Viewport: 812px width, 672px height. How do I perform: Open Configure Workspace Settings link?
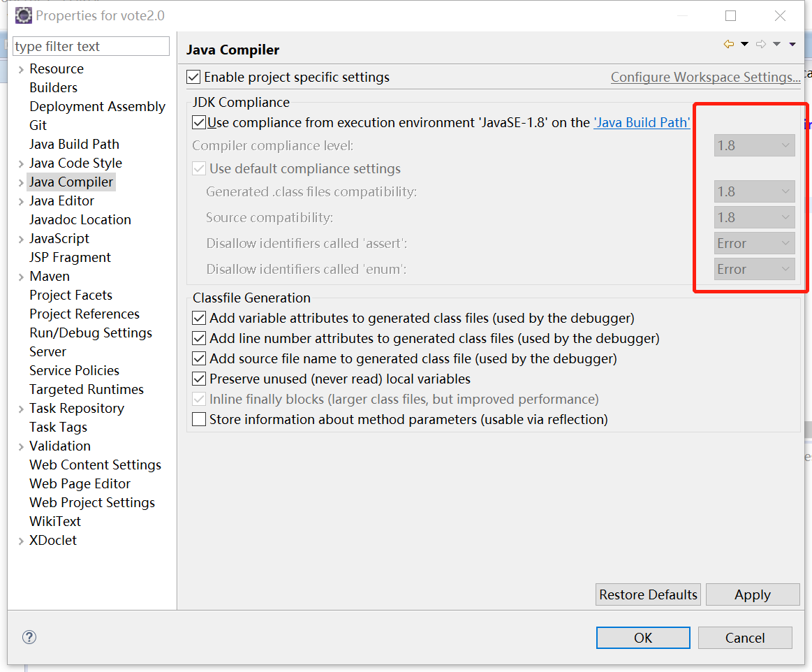[705, 77]
